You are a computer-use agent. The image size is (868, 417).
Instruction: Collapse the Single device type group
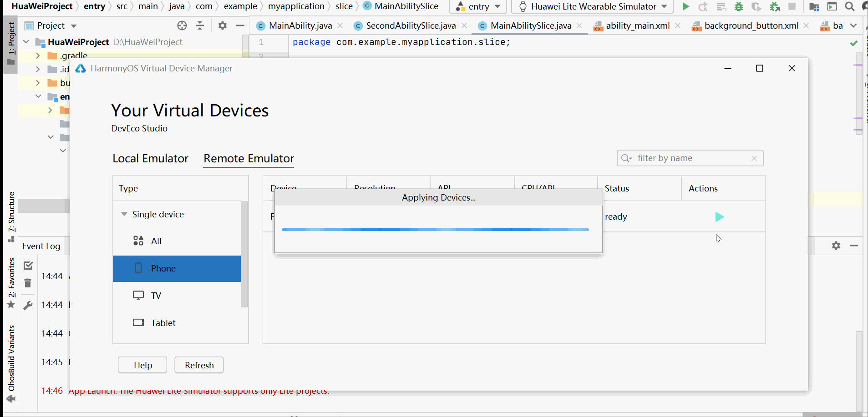[124, 214]
